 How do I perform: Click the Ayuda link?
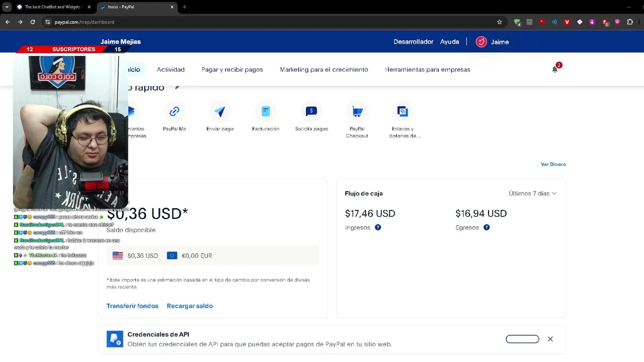click(x=449, y=42)
